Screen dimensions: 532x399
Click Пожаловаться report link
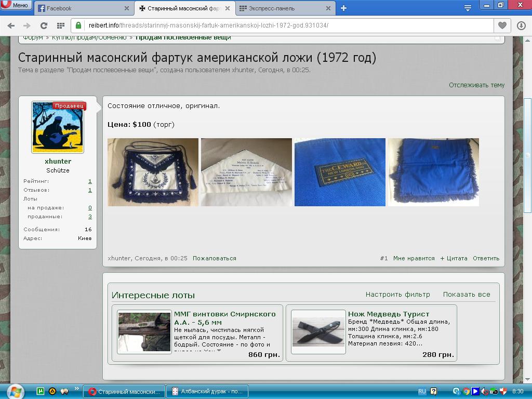[215, 258]
